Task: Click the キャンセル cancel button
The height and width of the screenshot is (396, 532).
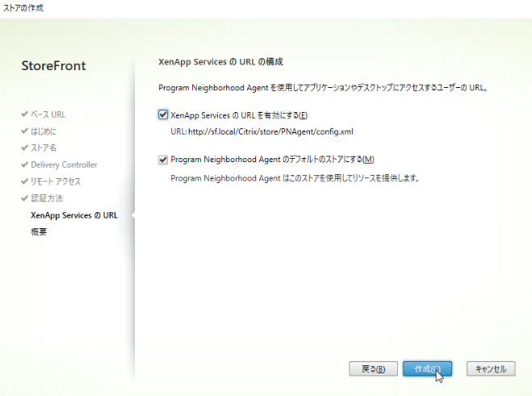Action: (491, 369)
